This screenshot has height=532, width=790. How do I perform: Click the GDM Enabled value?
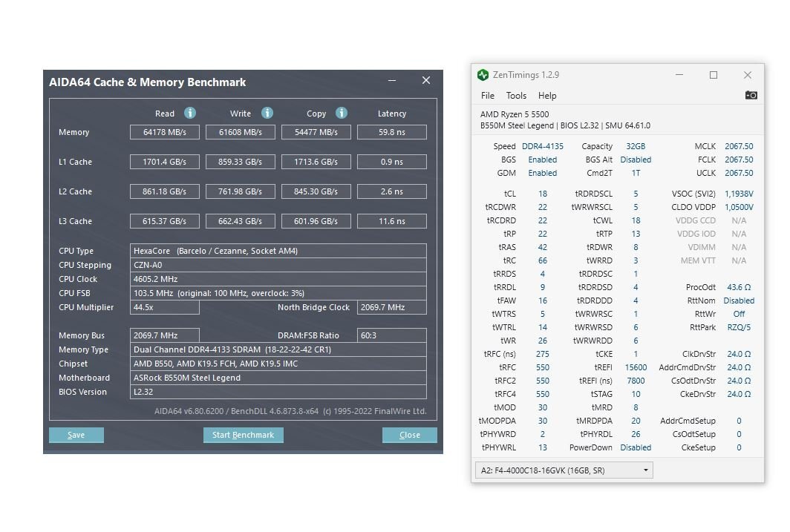pyautogui.click(x=543, y=173)
